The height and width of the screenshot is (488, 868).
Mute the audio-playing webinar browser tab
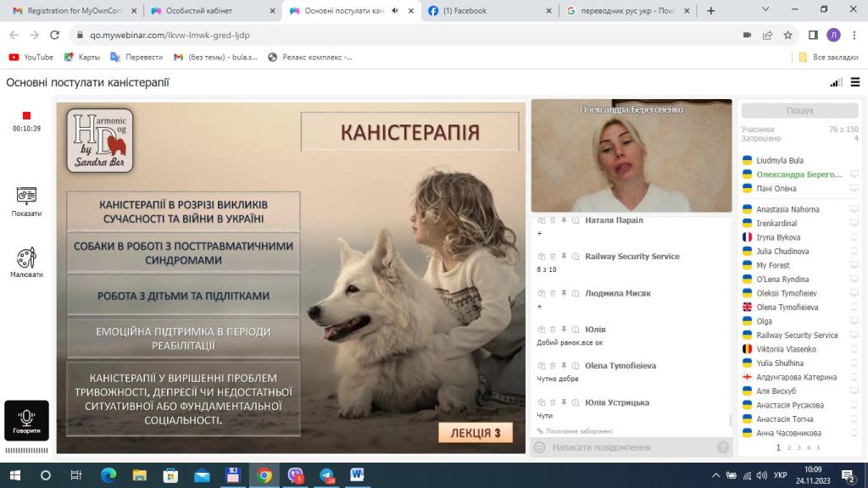coord(396,11)
